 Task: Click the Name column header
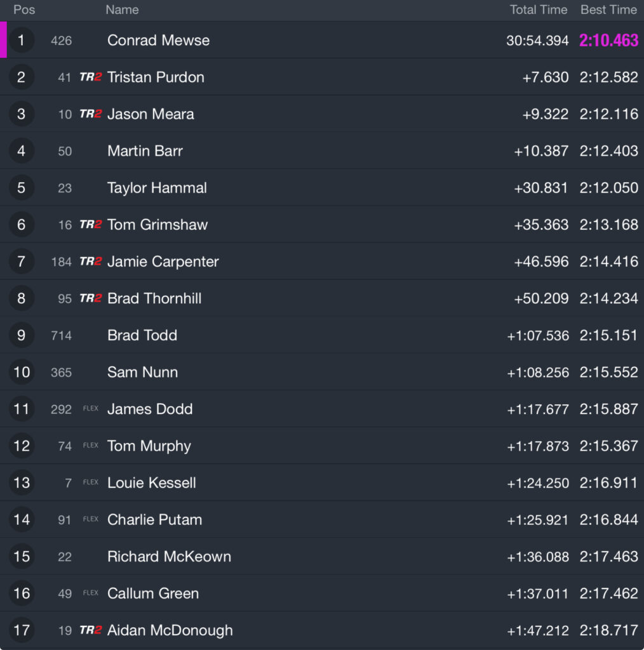click(x=122, y=10)
